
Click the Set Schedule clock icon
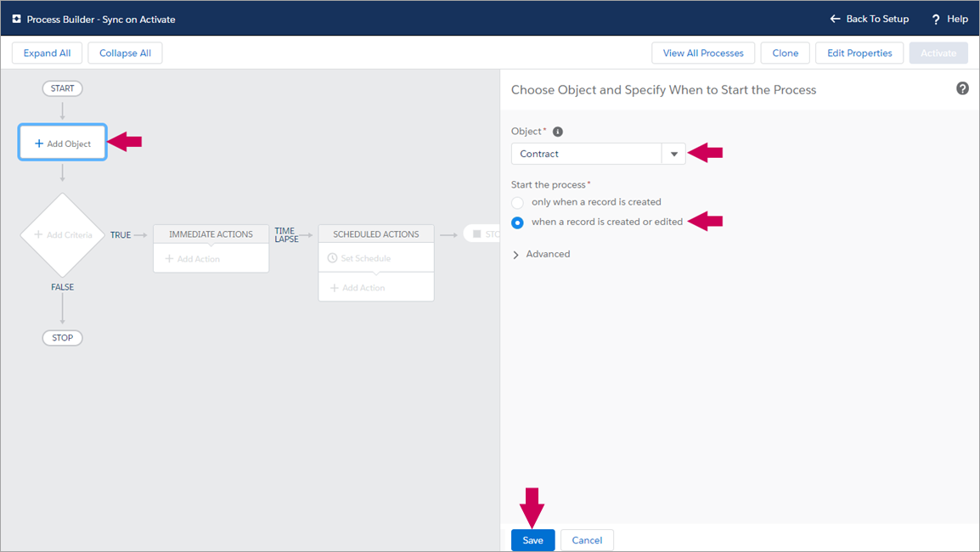click(x=333, y=258)
